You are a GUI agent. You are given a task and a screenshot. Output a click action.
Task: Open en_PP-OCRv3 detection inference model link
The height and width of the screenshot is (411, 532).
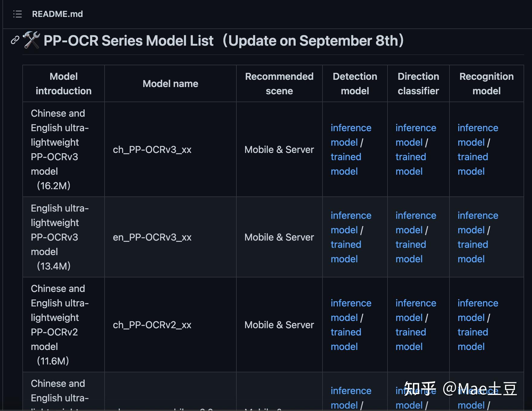point(351,215)
